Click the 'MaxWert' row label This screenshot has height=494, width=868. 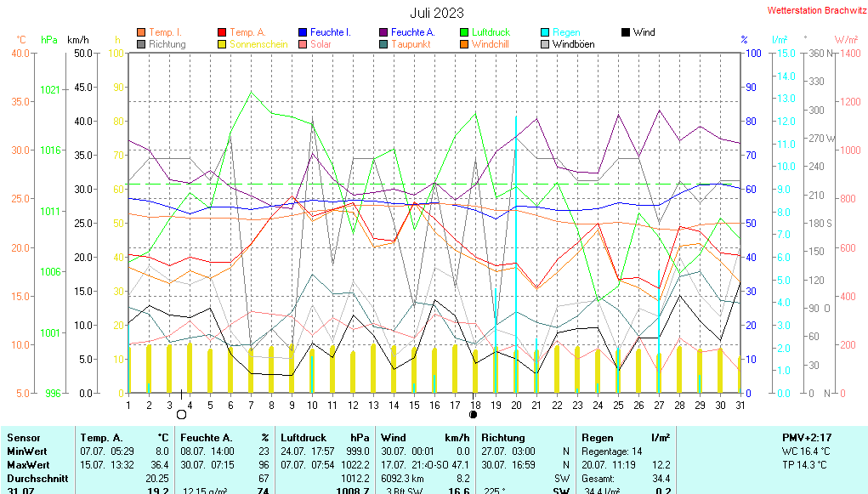coord(28,465)
